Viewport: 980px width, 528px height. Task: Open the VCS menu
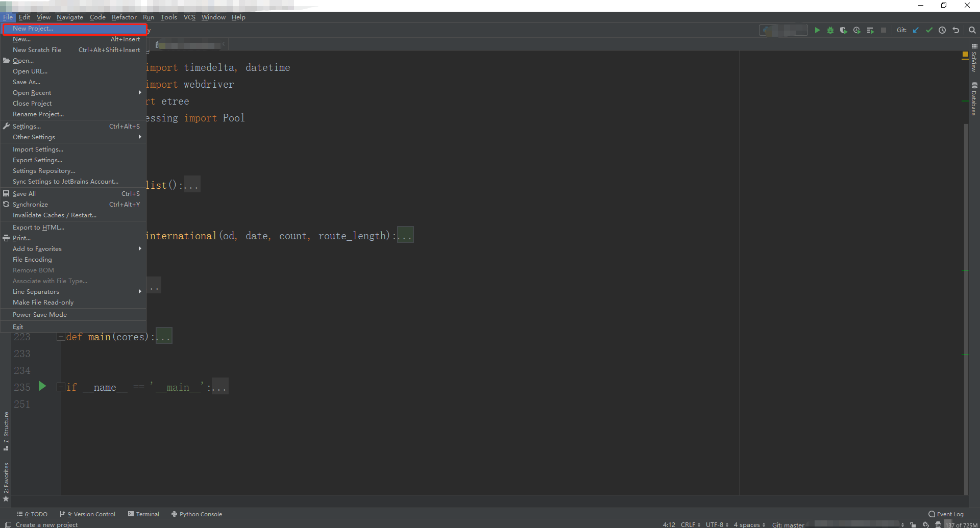click(189, 17)
